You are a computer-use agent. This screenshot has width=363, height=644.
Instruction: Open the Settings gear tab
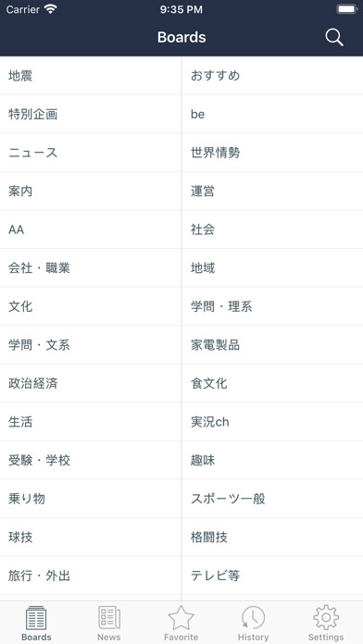(x=326, y=617)
